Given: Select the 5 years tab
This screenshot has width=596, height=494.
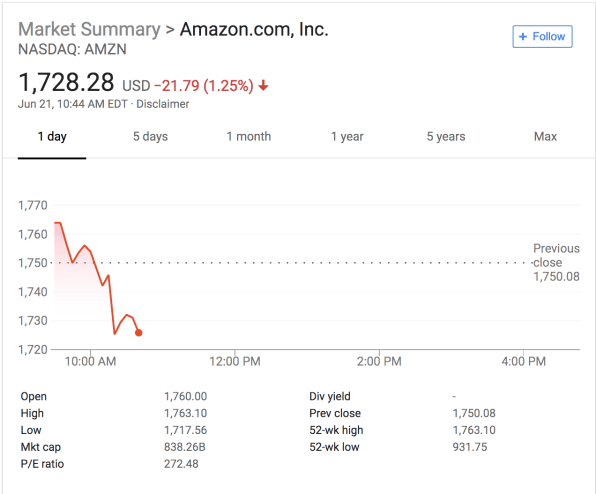Looking at the screenshot, I should pyautogui.click(x=446, y=136).
